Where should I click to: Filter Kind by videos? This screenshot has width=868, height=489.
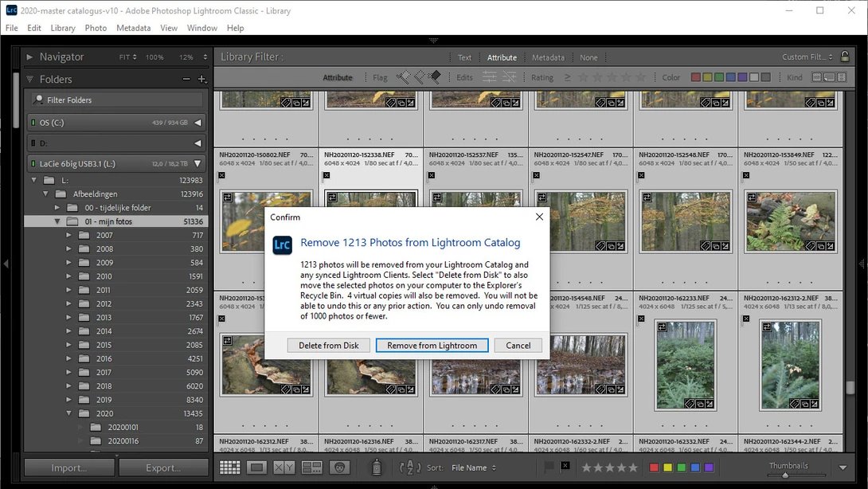coord(842,77)
